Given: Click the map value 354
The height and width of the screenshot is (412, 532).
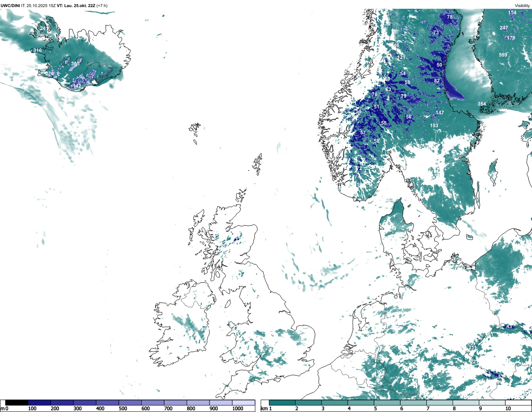Looking at the screenshot, I should 482,104.
